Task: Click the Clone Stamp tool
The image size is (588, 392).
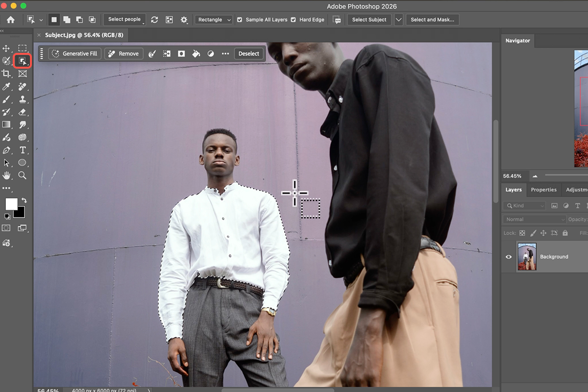Action: tap(22, 99)
